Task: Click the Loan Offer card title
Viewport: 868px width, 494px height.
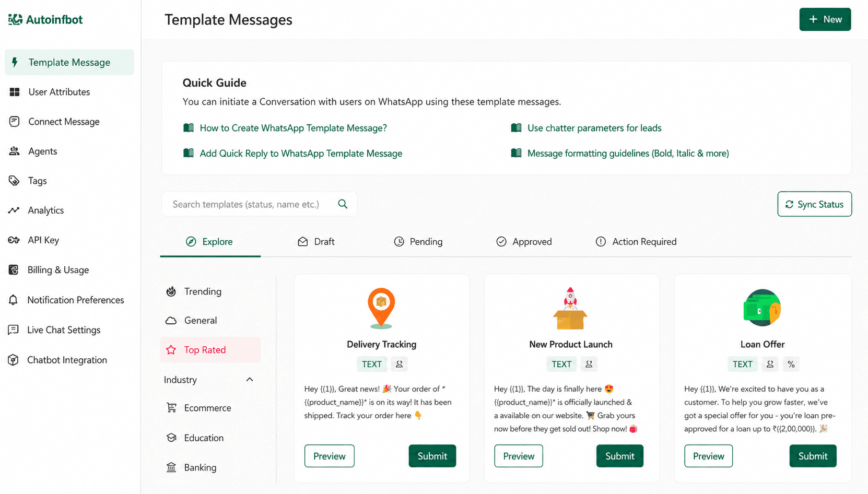Action: coord(763,345)
